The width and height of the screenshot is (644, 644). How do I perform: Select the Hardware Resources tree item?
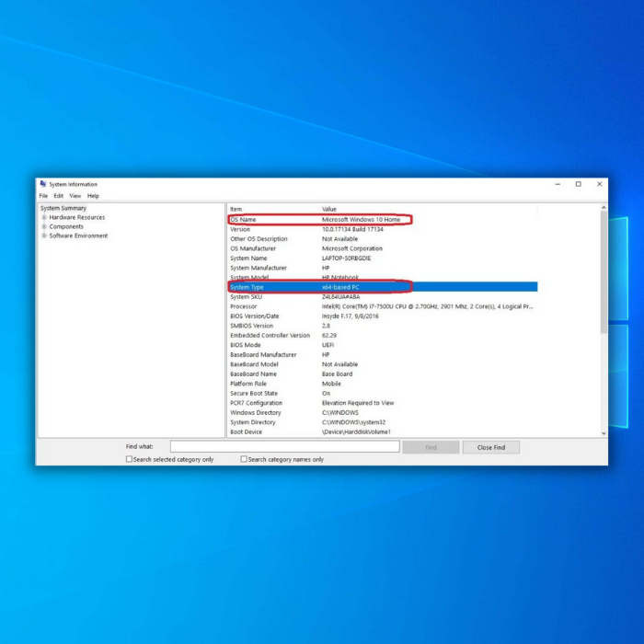[x=76, y=217]
